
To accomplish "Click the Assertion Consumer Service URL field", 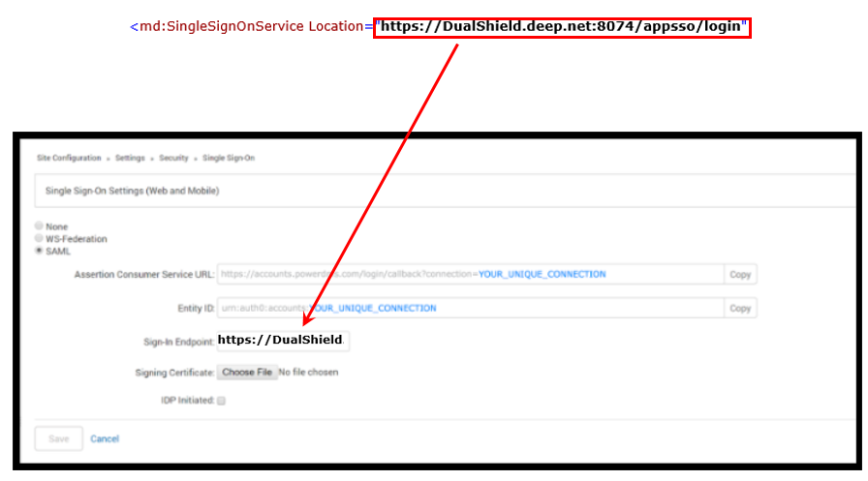I will coord(471,274).
